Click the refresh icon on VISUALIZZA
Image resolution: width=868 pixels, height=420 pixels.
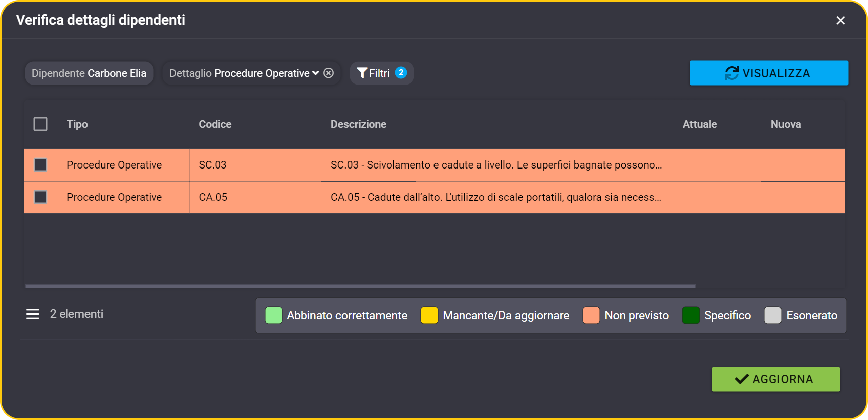click(732, 73)
